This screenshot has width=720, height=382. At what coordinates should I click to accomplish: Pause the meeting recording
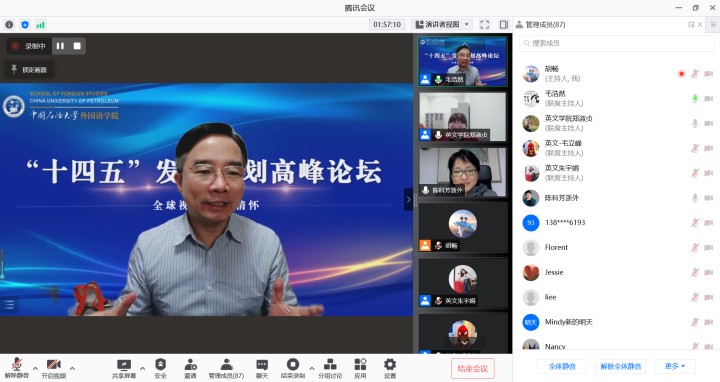pyautogui.click(x=60, y=46)
